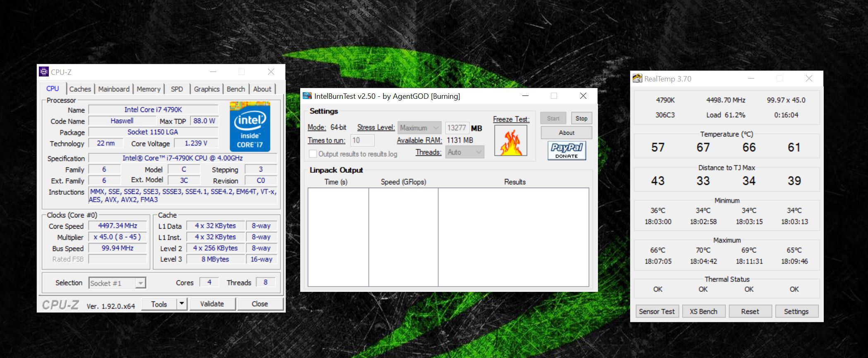Click the Validate button
The height and width of the screenshot is (358, 868).
pyautogui.click(x=212, y=304)
